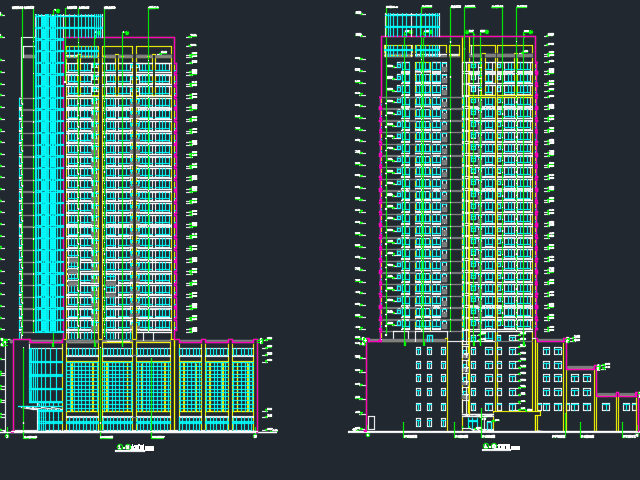Viewport: 640px width, 480px height.
Task: Click the rightmost podium bay of left elevation
Action: (243, 385)
